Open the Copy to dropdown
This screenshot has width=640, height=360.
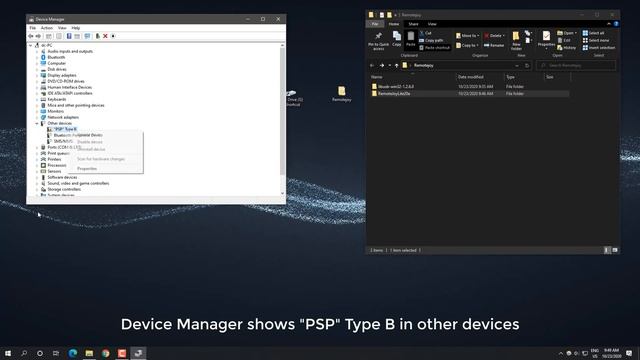pos(467,45)
